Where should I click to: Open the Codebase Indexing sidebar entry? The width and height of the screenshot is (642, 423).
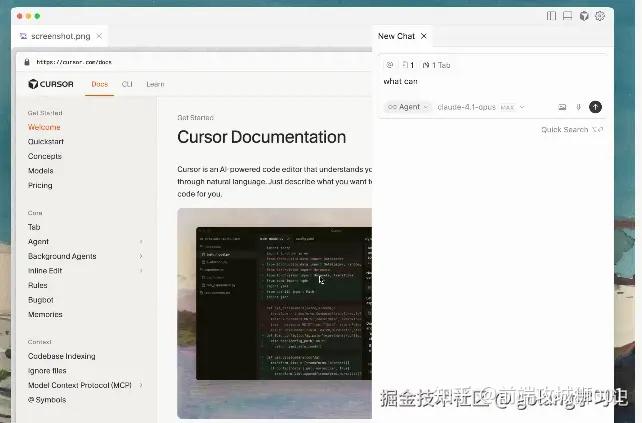[x=61, y=356]
